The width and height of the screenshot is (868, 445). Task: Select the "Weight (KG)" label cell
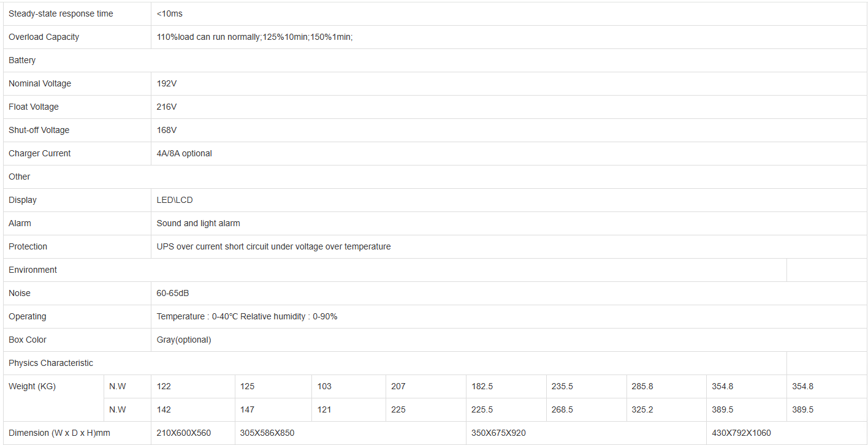click(32, 386)
